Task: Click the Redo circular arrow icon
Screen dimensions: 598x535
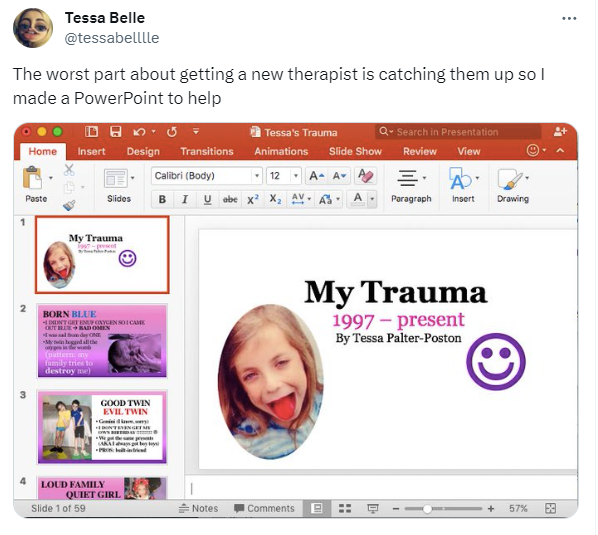Action: tap(172, 132)
